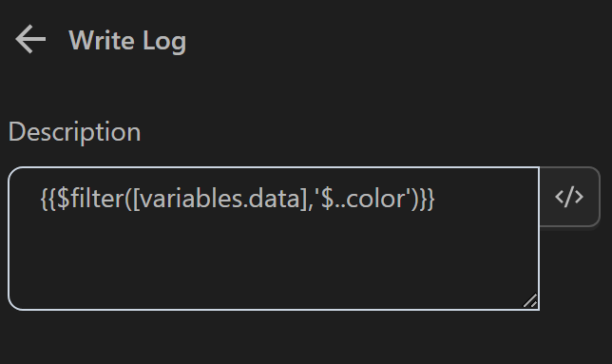Select the Write Log panel title
This screenshot has height=364, width=612.
click(x=127, y=41)
